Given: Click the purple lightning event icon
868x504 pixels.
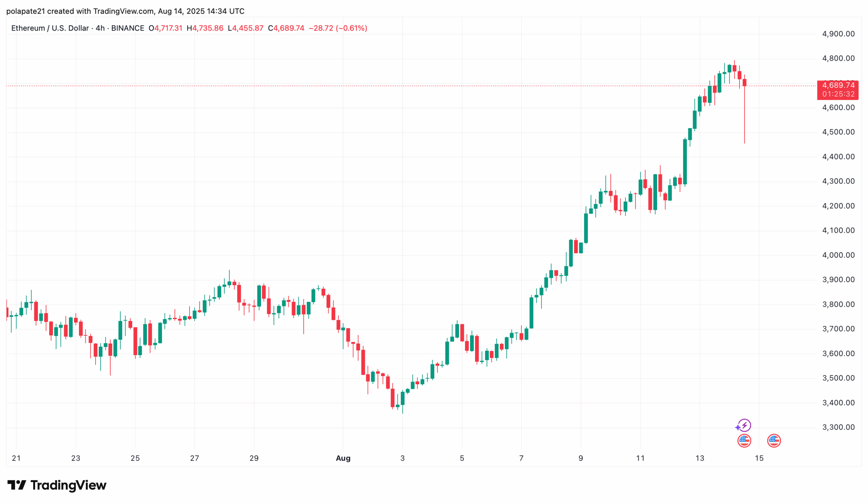Looking at the screenshot, I should [x=744, y=425].
